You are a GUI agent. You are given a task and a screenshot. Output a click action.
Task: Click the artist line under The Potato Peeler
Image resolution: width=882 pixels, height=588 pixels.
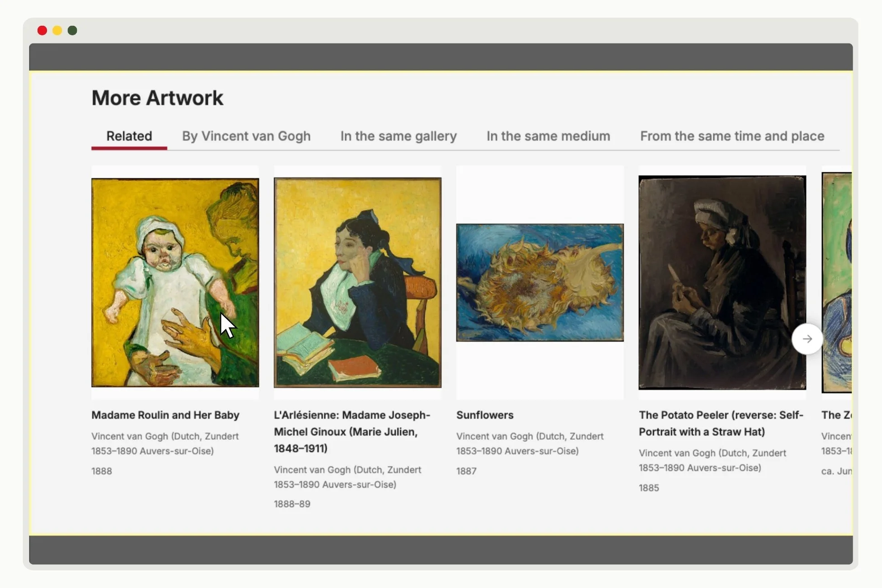pos(712,460)
